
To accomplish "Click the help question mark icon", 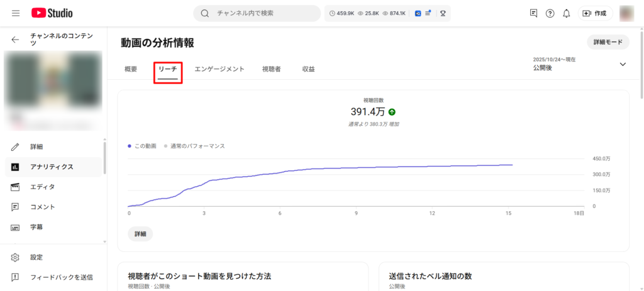I will click(550, 13).
